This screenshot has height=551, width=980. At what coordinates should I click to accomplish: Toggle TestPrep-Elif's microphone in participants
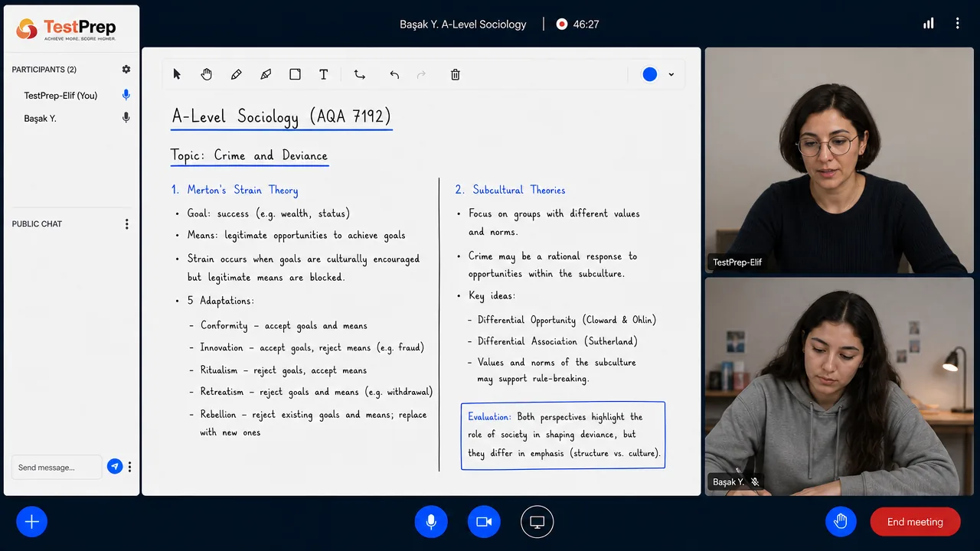tap(126, 95)
